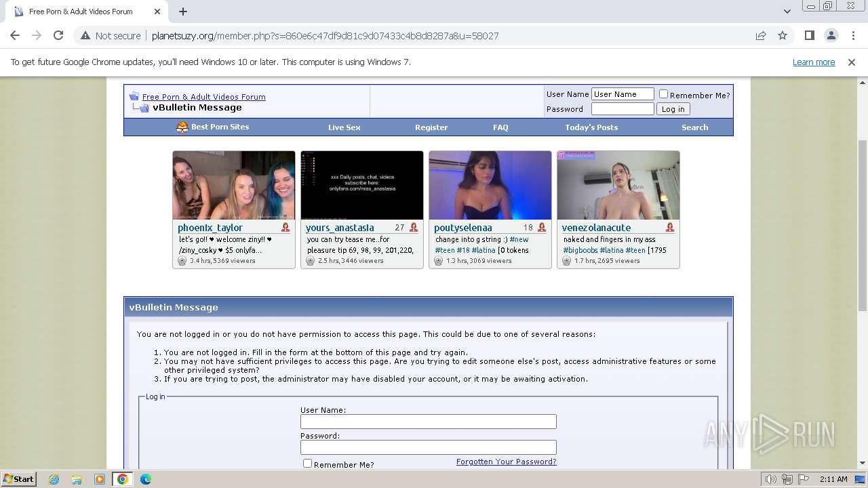Open Search in the navbar

coord(694,127)
